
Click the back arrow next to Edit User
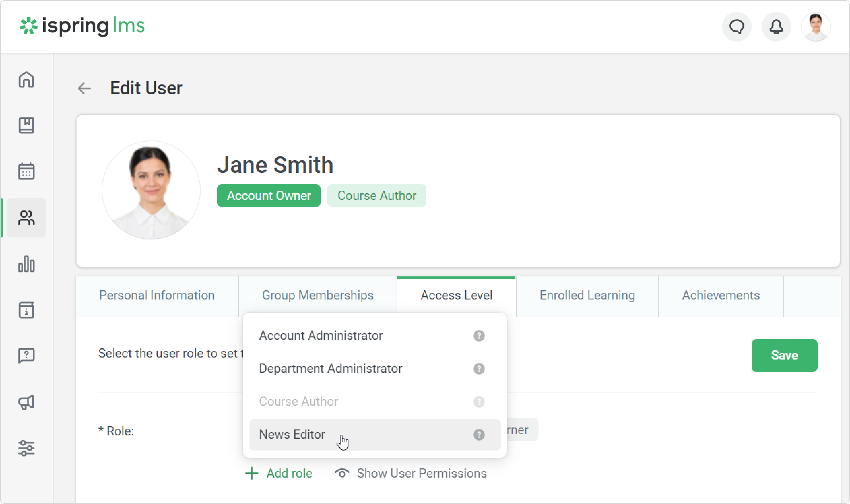84,88
